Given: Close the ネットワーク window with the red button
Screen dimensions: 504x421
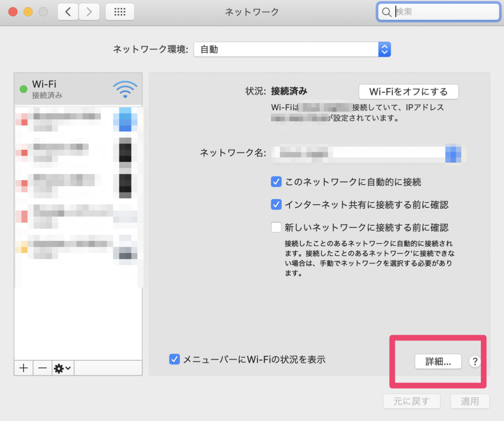Looking at the screenshot, I should [13, 12].
